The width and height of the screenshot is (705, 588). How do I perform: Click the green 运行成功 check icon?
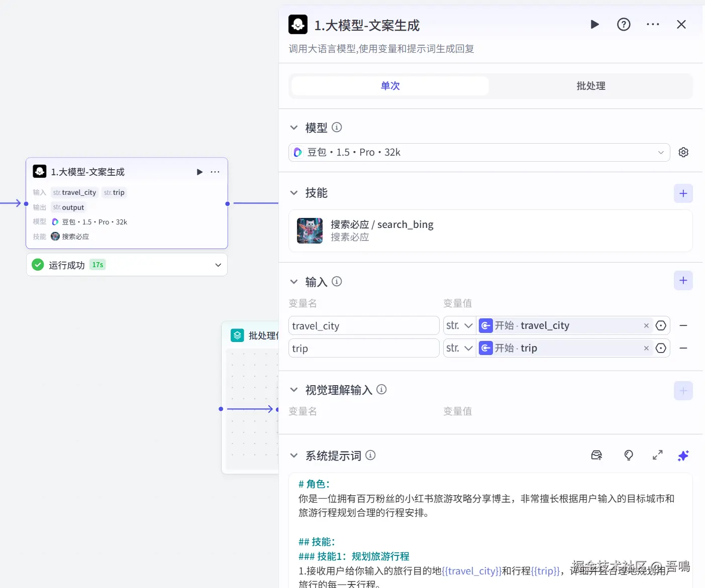point(38,265)
